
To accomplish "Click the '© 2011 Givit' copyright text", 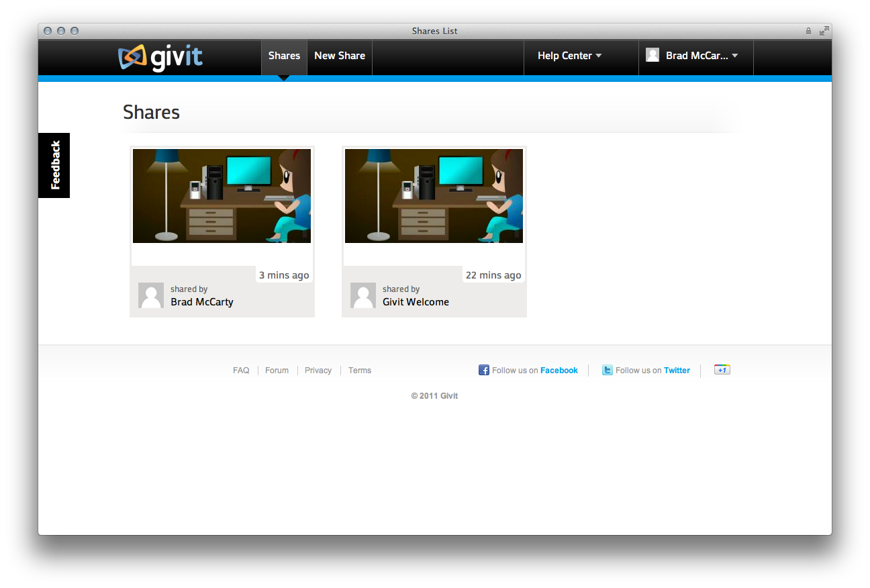I will 435,396.
